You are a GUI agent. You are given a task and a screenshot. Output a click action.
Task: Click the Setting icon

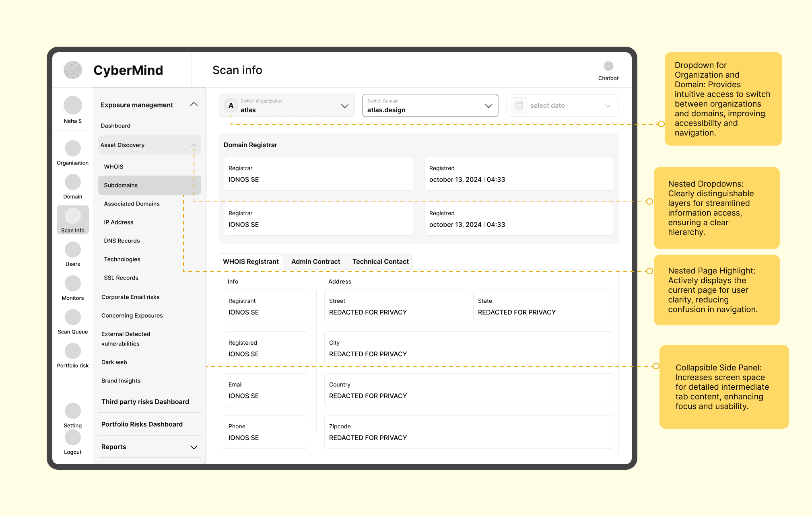click(73, 411)
